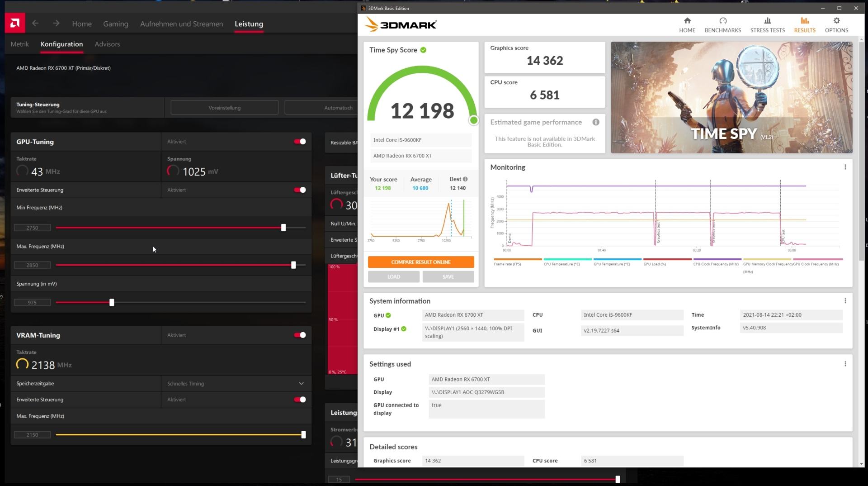This screenshot has width=868, height=486.
Task: Click the green check icon beside GPU
Action: (x=388, y=315)
